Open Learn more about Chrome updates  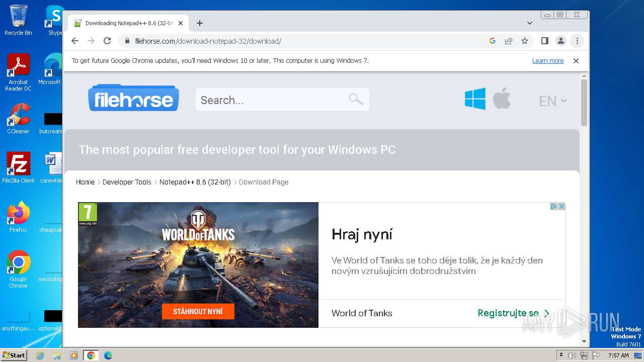pyautogui.click(x=548, y=61)
